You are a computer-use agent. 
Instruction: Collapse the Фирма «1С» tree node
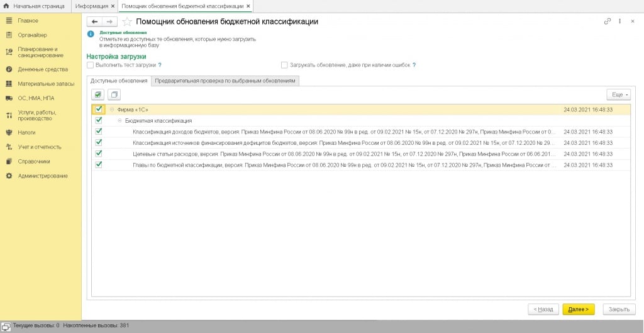tap(112, 110)
